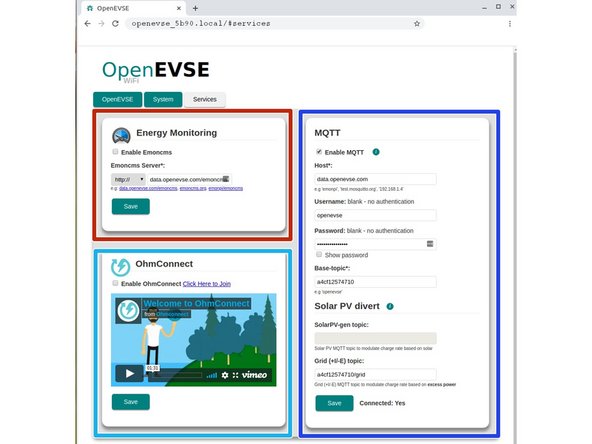Toggle the Enable MQTT checkbox
Viewport: 592px width, 444px height.
click(319, 152)
